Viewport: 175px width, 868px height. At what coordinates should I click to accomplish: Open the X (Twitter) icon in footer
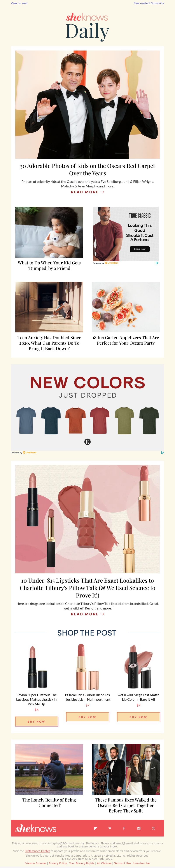click(x=153, y=828)
